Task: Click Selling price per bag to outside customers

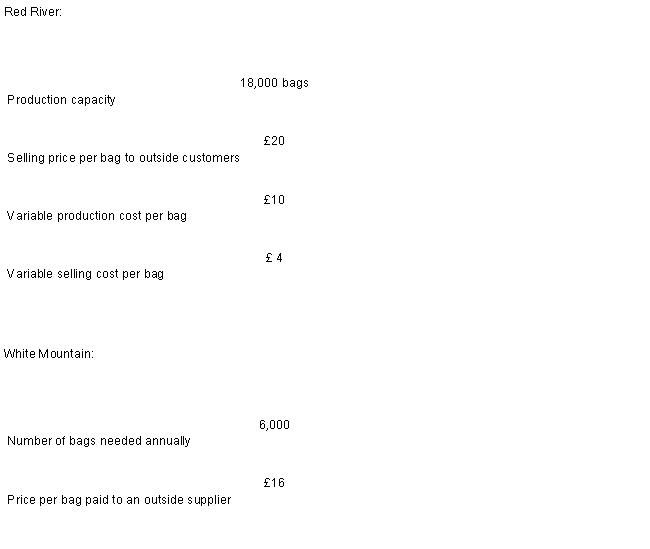Action: point(123,158)
